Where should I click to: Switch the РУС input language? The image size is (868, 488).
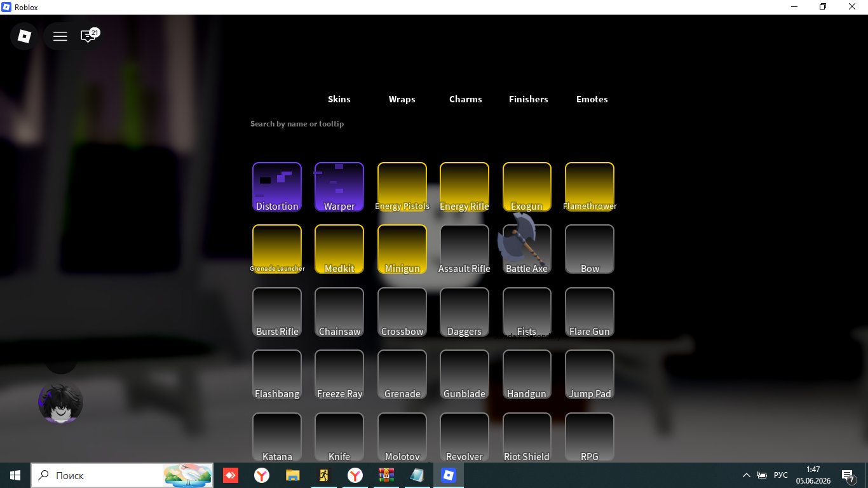coord(781,475)
